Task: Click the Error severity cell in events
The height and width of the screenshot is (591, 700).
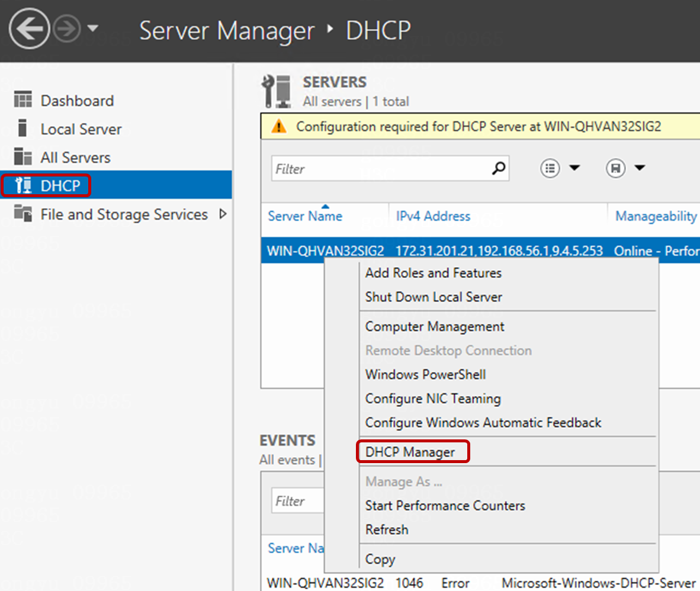Action: (x=455, y=583)
